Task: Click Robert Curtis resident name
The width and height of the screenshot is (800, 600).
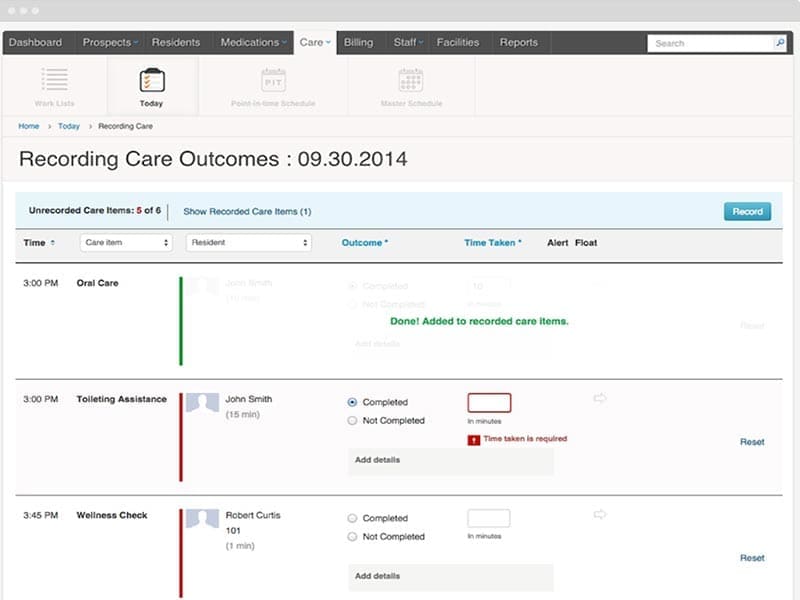Action: 253,515
